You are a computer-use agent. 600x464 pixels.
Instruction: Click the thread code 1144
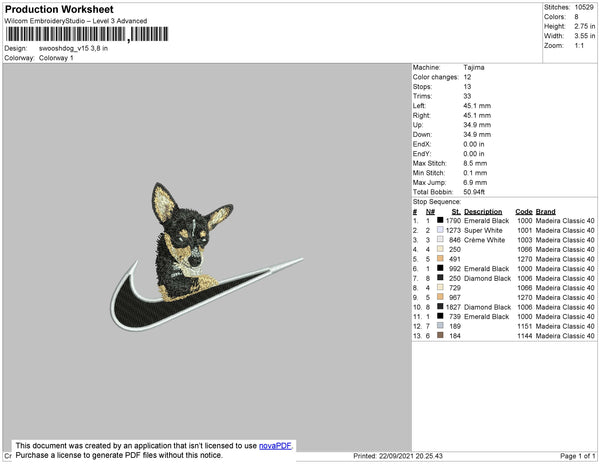(x=524, y=336)
